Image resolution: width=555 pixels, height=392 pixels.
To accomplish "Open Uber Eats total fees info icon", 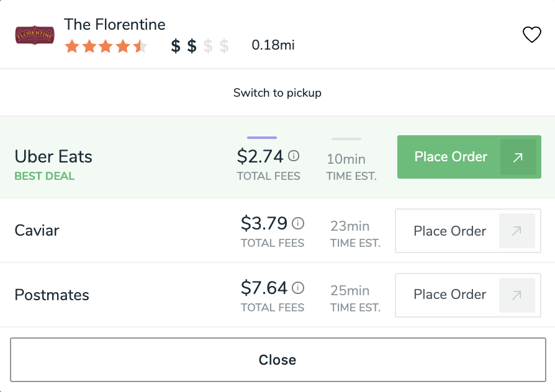I will click(x=294, y=156).
